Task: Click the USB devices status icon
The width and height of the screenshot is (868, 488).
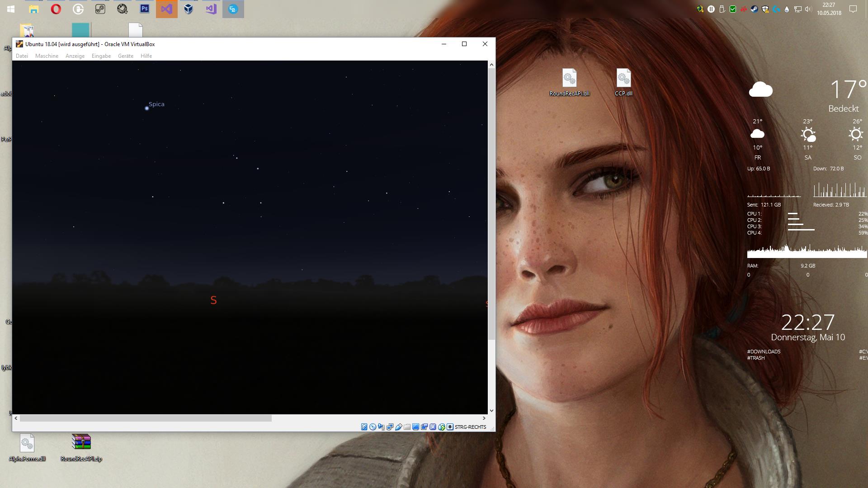Action: (x=398, y=427)
